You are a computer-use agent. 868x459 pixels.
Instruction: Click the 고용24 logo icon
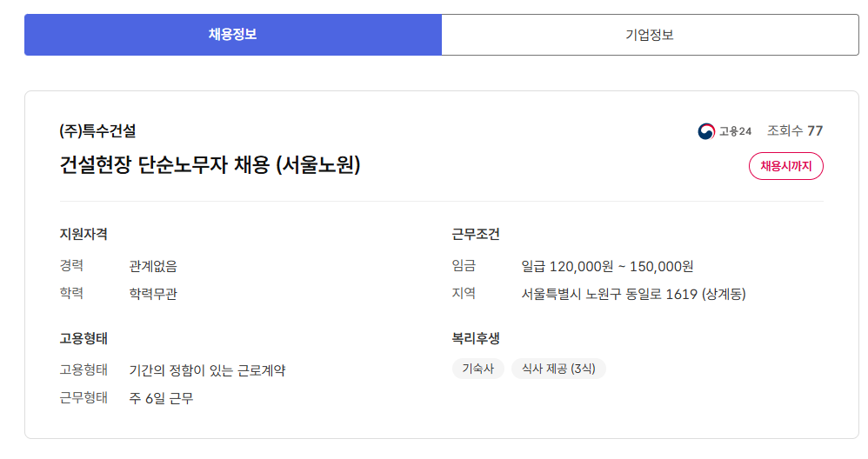[706, 131]
